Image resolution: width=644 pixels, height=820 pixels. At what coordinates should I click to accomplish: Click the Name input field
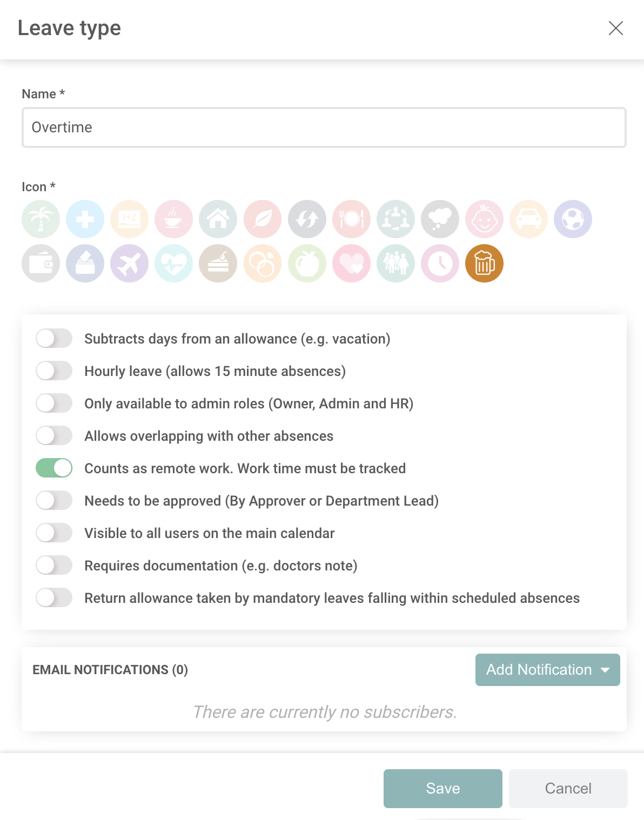pyautogui.click(x=324, y=127)
